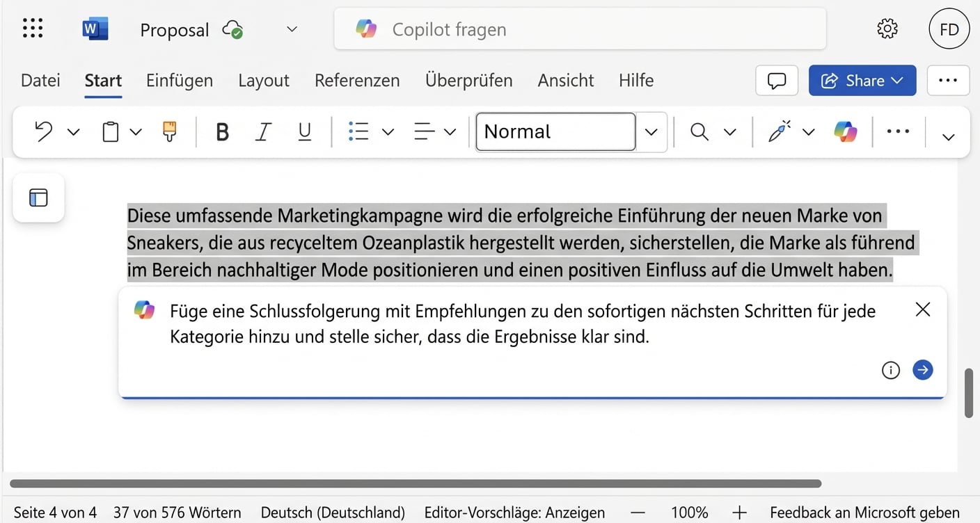The image size is (980, 523).
Task: Open the app launcher grid icon
Action: 32,29
